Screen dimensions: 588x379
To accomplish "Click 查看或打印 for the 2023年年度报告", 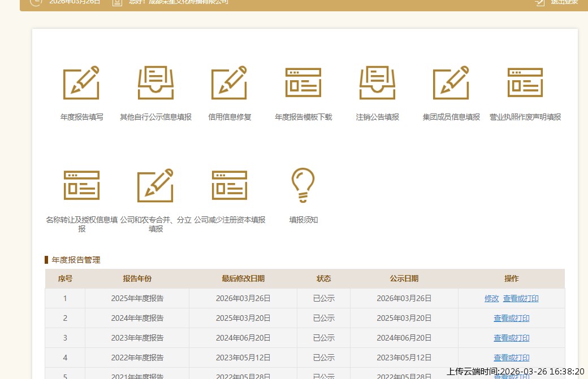I will 511,338.
